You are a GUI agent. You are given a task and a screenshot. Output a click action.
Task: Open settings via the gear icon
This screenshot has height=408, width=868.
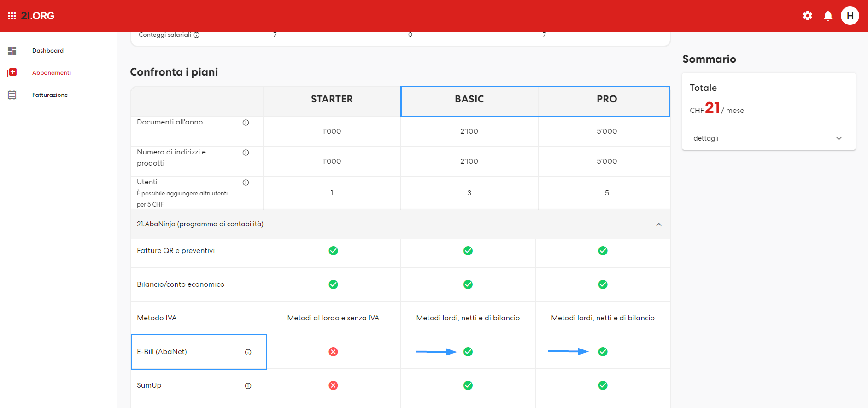point(808,16)
